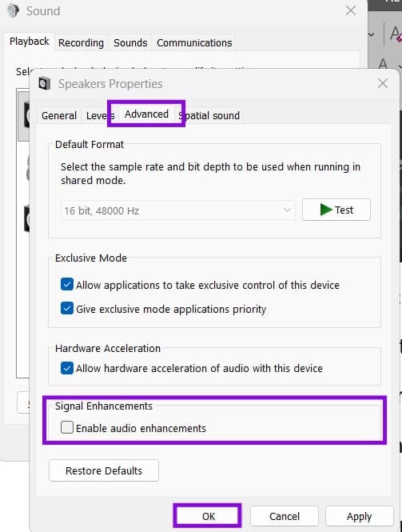Select the Advanced tab
The width and height of the screenshot is (402, 532).
[x=146, y=114]
